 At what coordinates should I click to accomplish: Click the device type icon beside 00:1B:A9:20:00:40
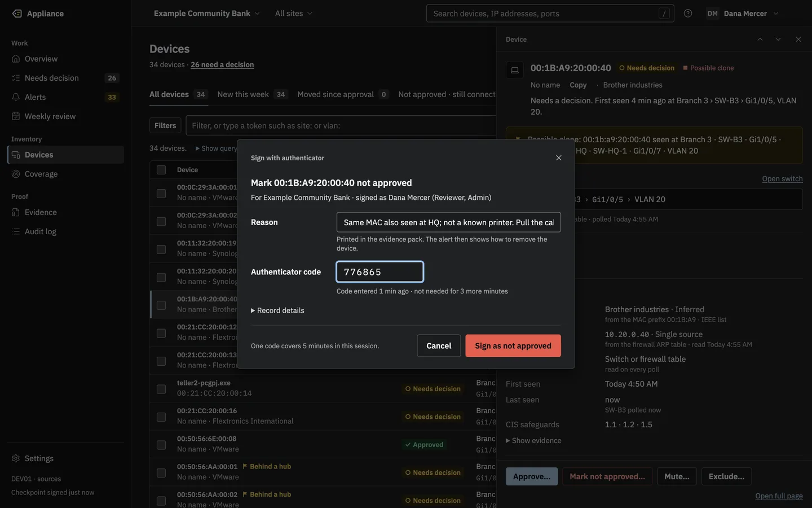[515, 70]
